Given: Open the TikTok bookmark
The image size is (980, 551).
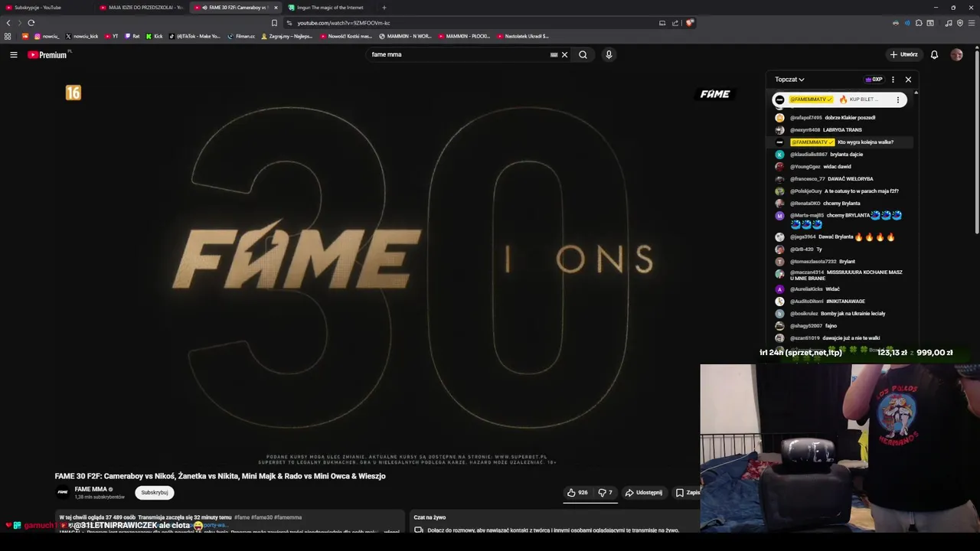Looking at the screenshot, I should click(x=194, y=36).
